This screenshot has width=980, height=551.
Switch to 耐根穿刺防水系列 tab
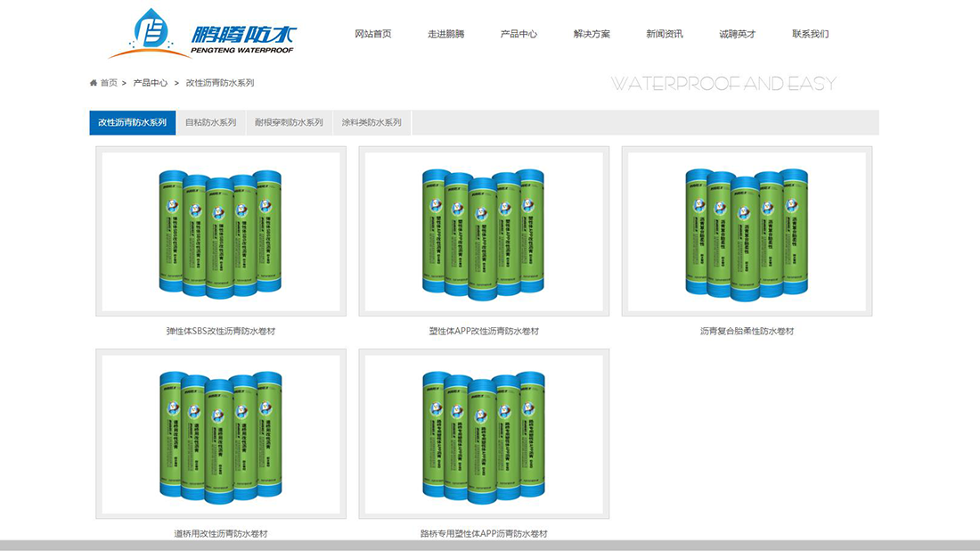(289, 122)
